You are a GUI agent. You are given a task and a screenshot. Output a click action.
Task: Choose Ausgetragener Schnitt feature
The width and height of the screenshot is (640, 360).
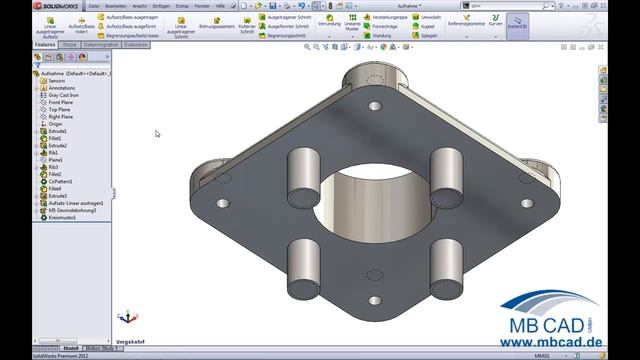coord(285,17)
